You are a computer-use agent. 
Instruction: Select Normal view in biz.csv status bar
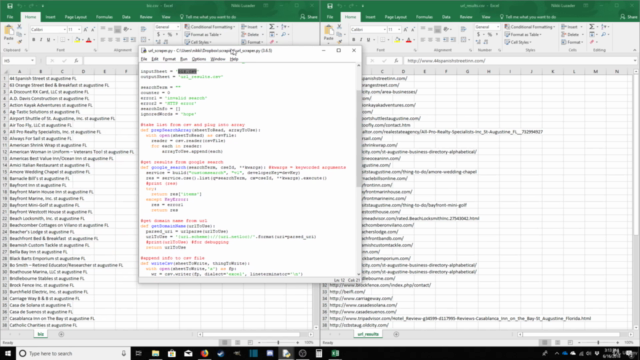tap(224, 342)
